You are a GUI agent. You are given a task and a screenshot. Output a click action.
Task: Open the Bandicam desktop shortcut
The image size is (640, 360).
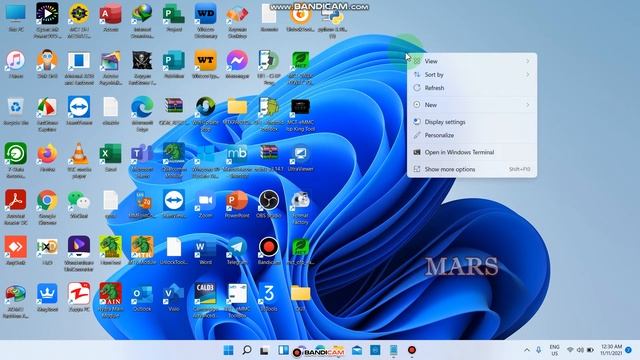(269, 251)
